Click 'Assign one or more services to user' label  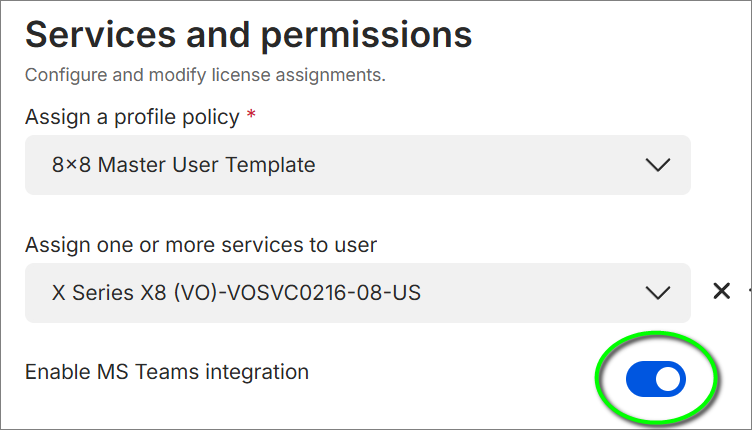coord(201,245)
